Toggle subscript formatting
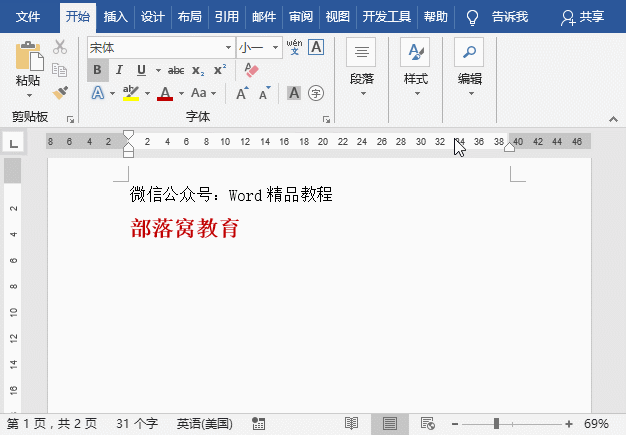626x435 pixels. [198, 71]
